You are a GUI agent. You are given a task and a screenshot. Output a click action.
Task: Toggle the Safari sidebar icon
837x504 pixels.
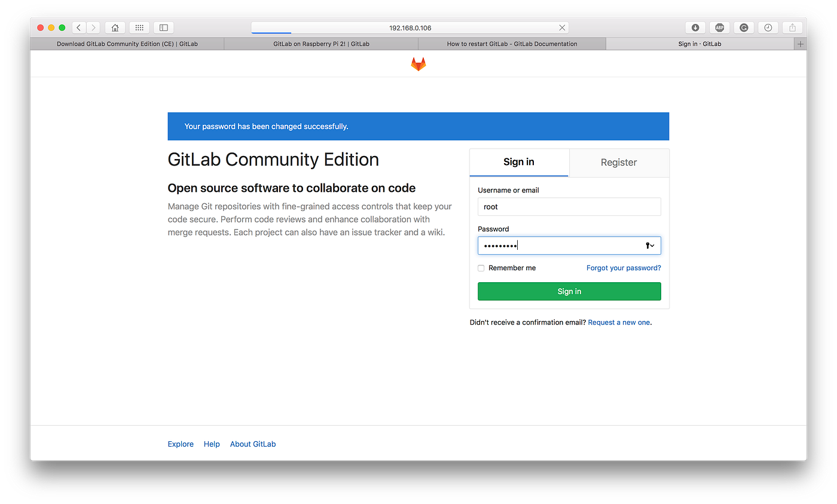[163, 28]
